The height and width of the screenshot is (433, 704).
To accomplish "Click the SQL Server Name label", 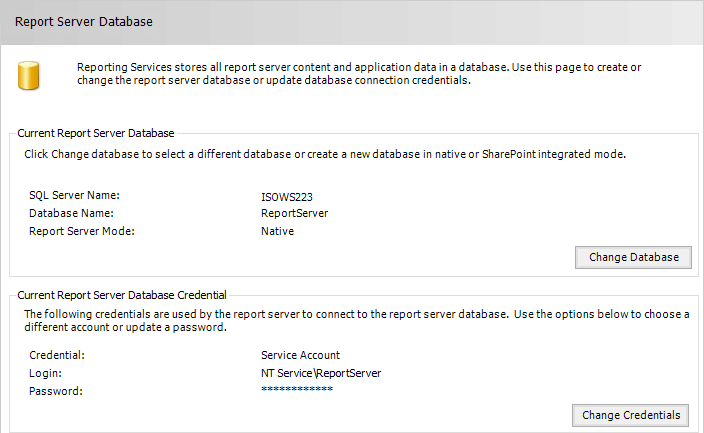I will [x=74, y=195].
